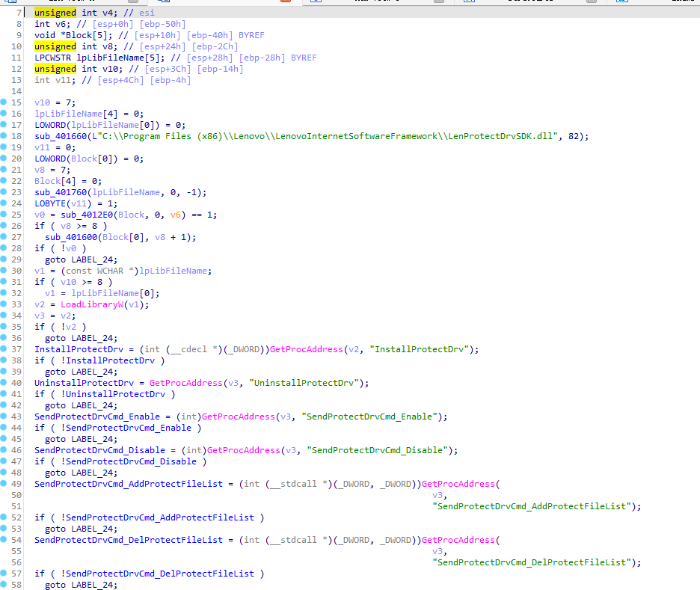Click GetProcAddress call on line 37
700x590 pixels.
click(307, 349)
